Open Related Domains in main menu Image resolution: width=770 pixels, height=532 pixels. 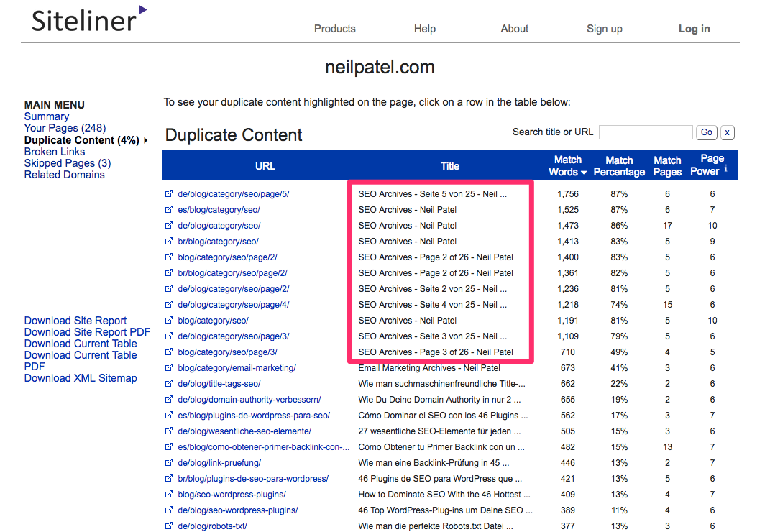tap(64, 175)
